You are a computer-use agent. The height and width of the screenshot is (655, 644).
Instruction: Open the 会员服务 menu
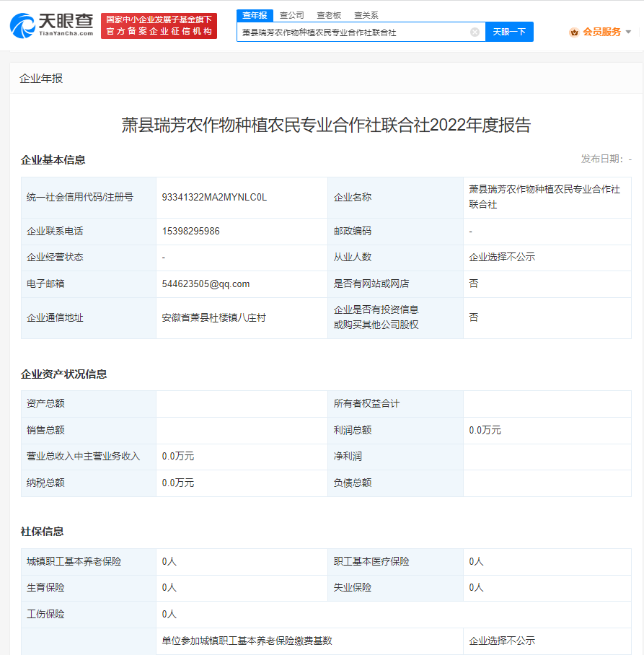pyautogui.click(x=602, y=32)
